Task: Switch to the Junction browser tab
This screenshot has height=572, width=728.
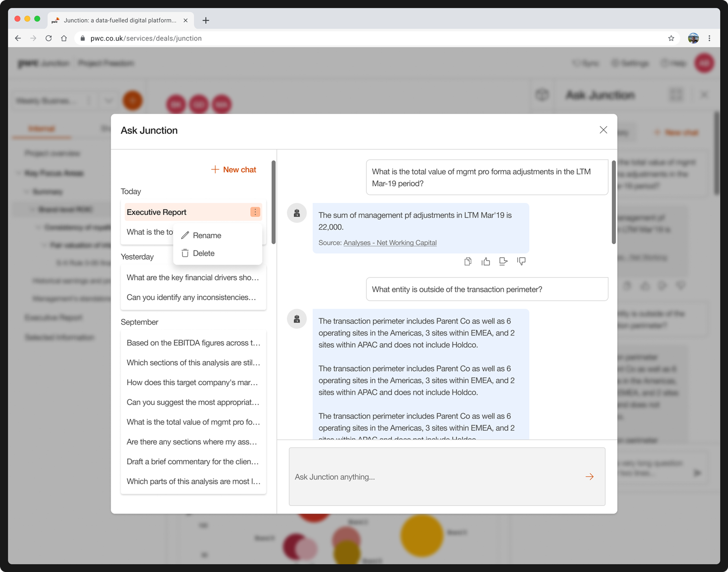Action: click(120, 20)
